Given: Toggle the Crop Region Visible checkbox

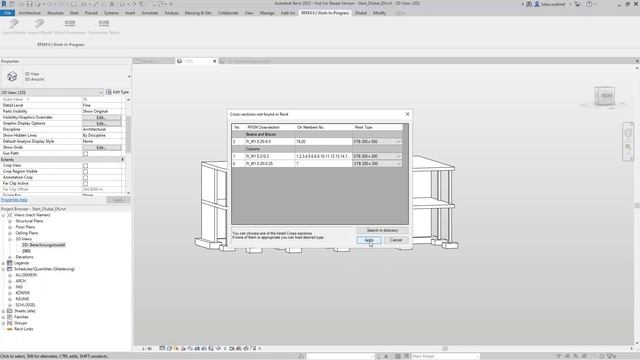Looking at the screenshot, I should click(85, 171).
